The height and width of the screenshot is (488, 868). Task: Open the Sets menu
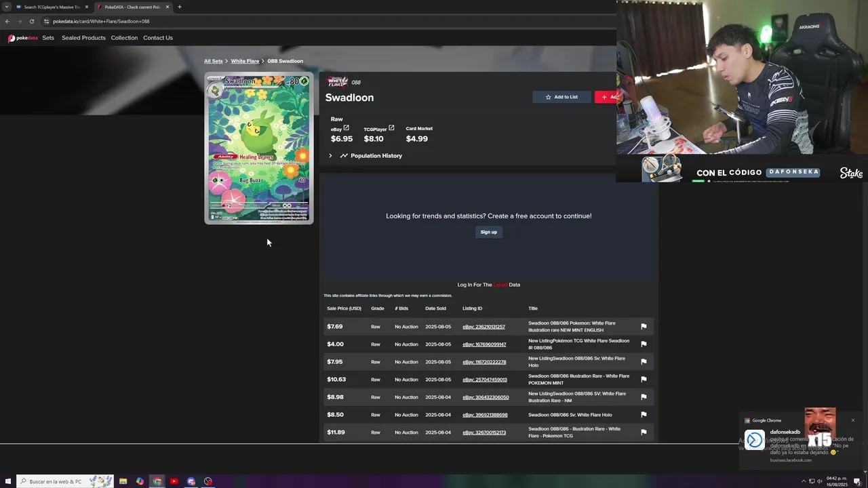pos(48,38)
